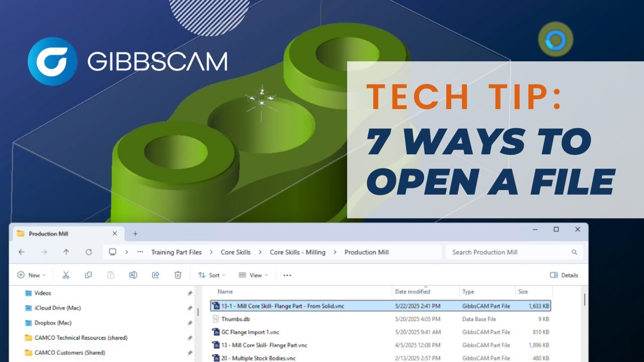This screenshot has width=644, height=362.
Task: Sort by the Size column header
Action: [523, 292]
